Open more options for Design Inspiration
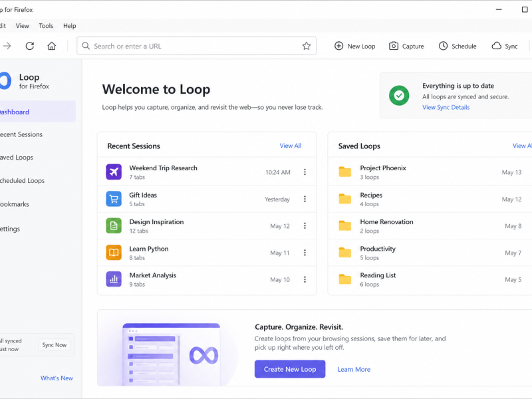The width and height of the screenshot is (532, 399). (x=305, y=225)
